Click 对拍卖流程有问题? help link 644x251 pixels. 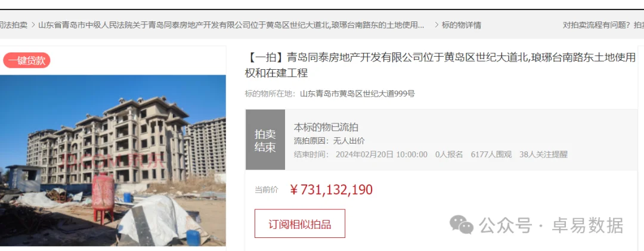click(x=596, y=25)
